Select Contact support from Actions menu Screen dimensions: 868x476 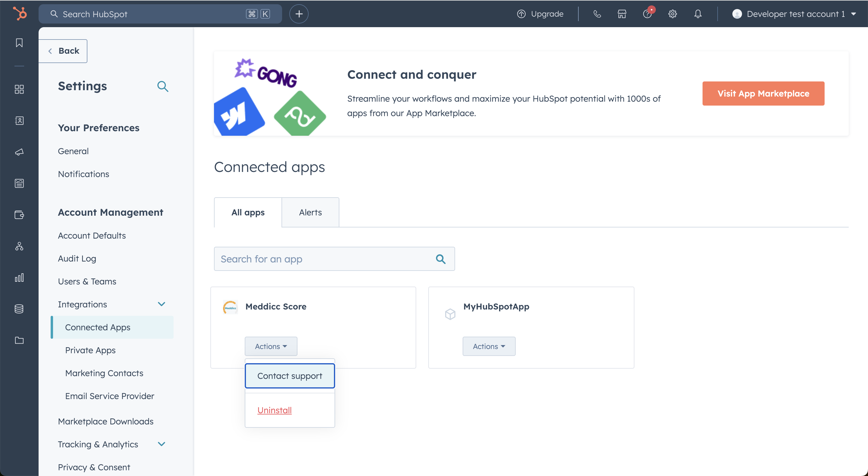(x=290, y=376)
